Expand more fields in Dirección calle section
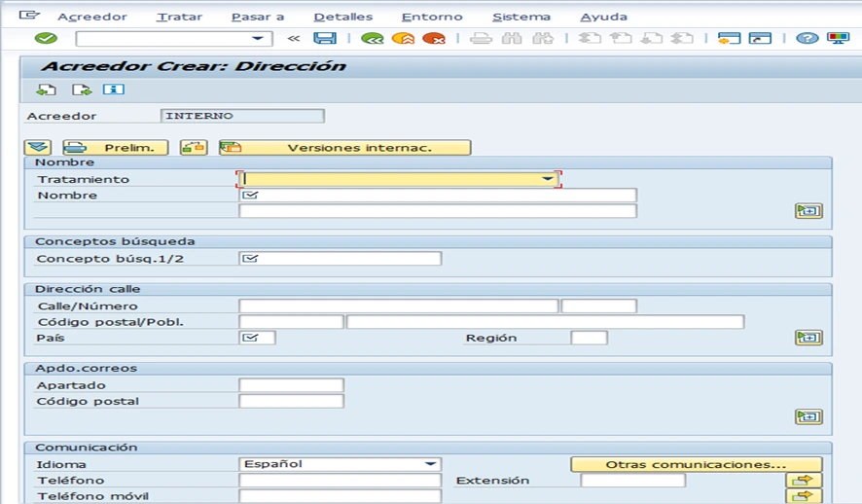The height and width of the screenshot is (504, 862). click(808, 337)
